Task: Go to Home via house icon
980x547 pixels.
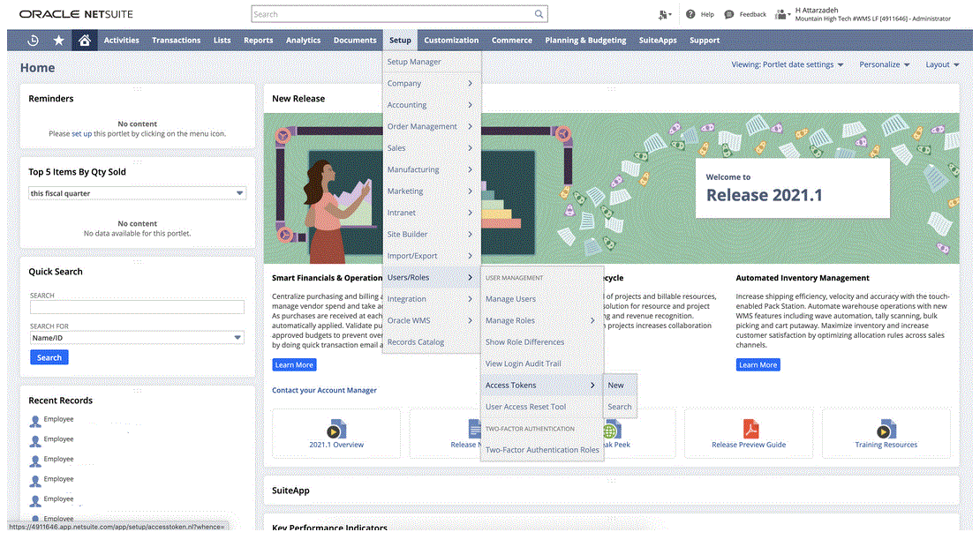Action: tap(84, 41)
